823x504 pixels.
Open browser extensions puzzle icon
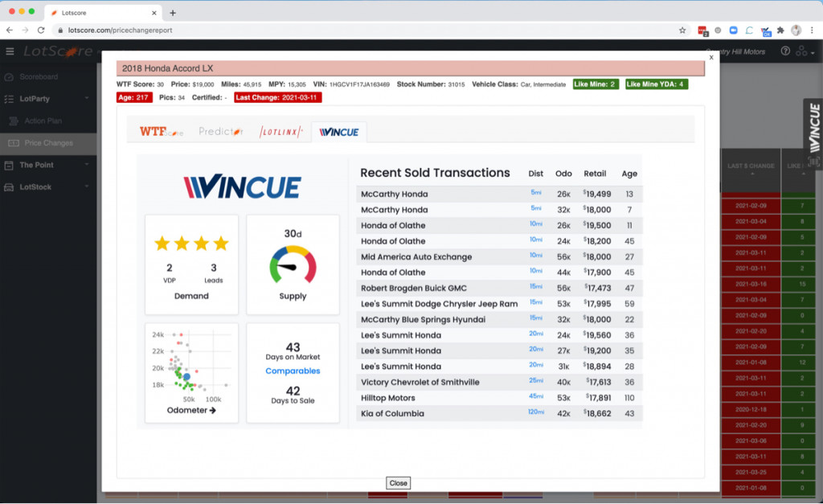click(780, 31)
